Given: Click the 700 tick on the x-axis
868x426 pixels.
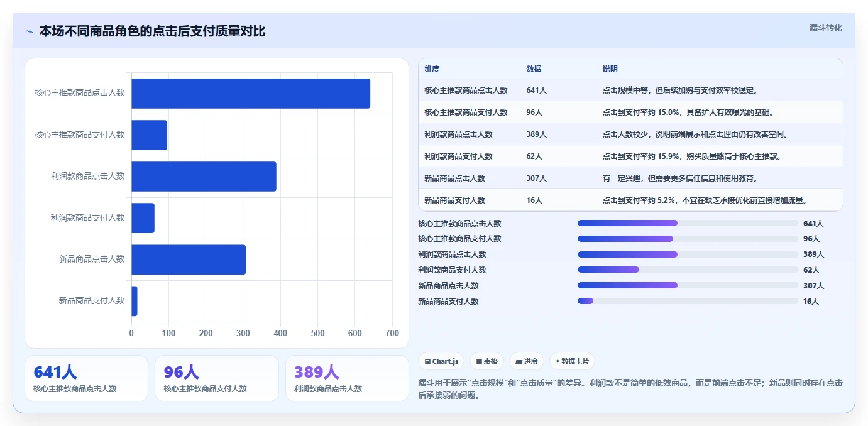Looking at the screenshot, I should 392,334.
